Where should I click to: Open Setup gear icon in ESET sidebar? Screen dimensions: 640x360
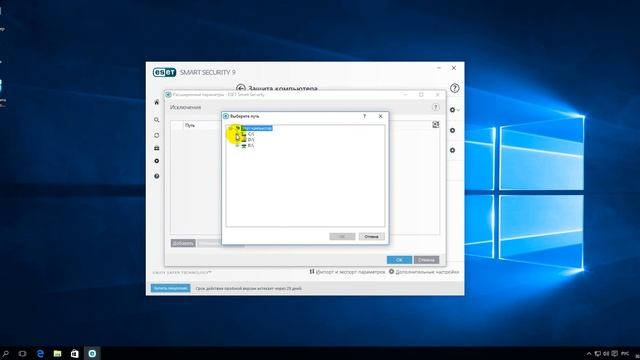(x=157, y=161)
